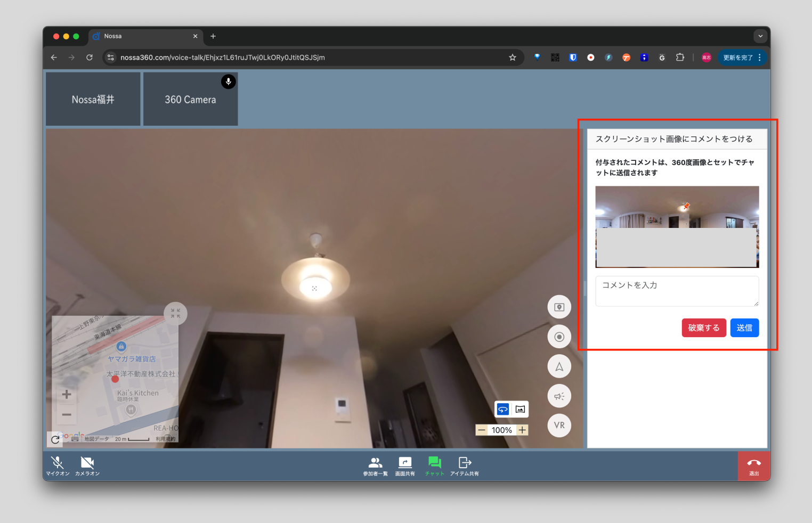Click the ヤマガラ雑貨店 shop marker on map
Image resolution: width=812 pixels, height=523 pixels.
click(121, 346)
